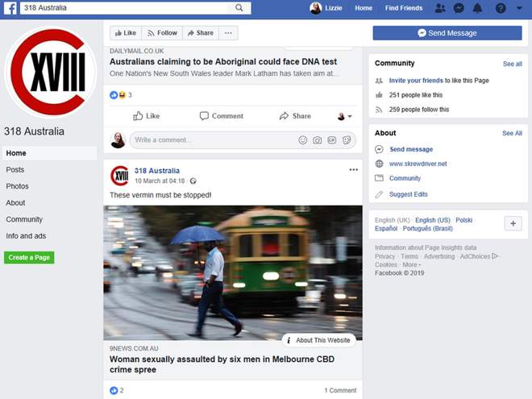Click the search magnifier icon
532x399 pixels.
pos(239,8)
